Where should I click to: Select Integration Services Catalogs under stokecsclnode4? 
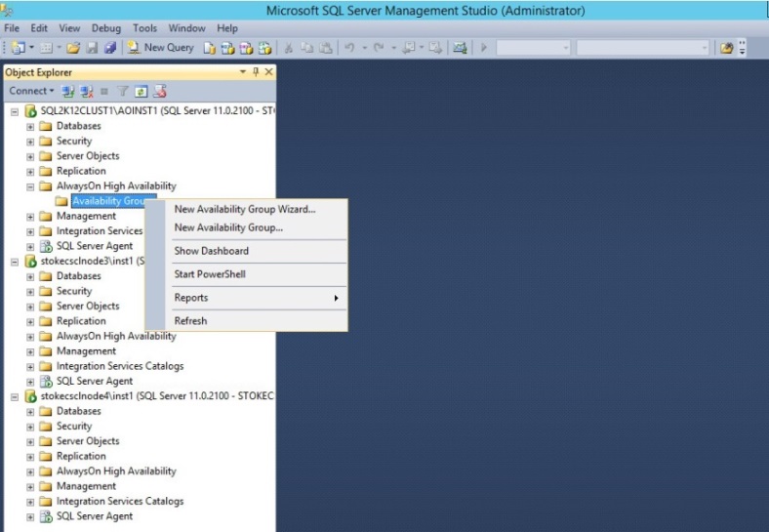click(x=120, y=502)
